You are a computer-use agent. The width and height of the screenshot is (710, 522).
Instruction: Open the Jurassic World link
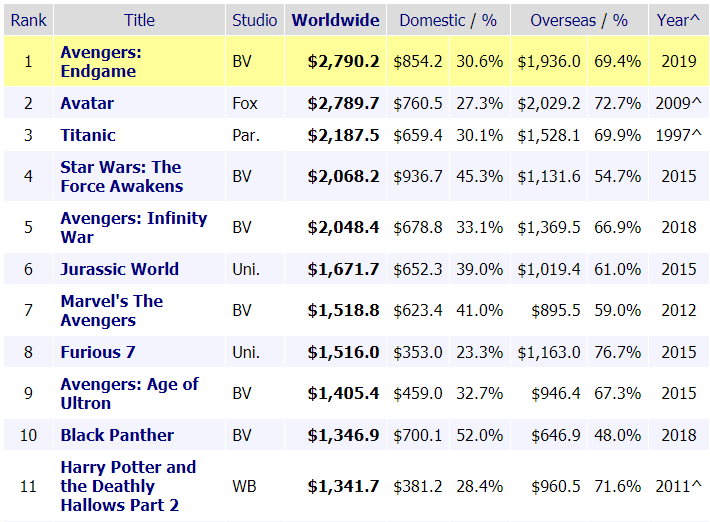[x=119, y=269]
